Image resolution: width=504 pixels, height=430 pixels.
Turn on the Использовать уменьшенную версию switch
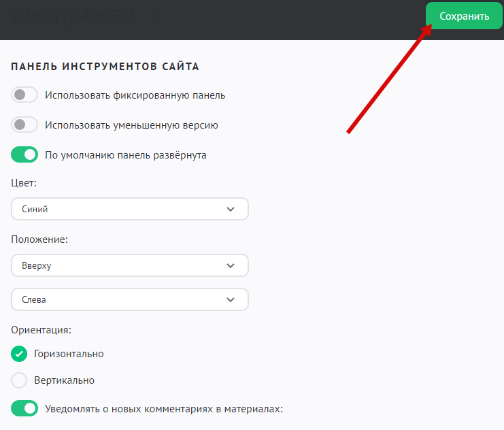pos(24,125)
